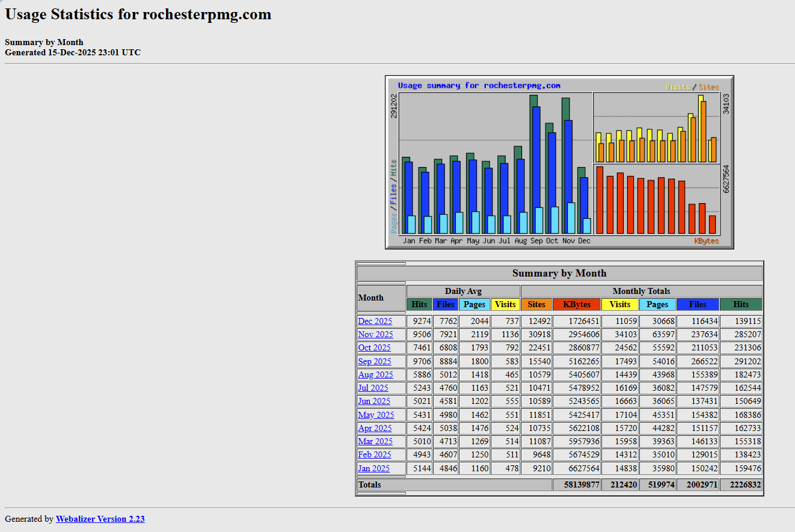Open the Jun 2025 monthly report
Screen dimensions: 795x532
coord(373,401)
